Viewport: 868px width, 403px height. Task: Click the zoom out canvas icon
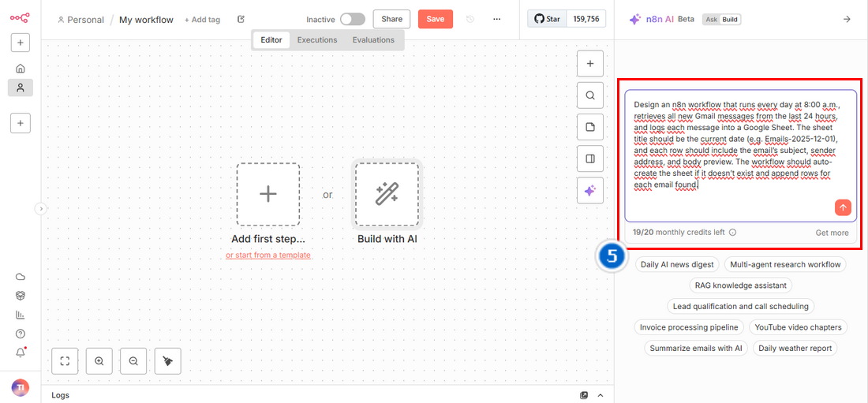coord(133,361)
